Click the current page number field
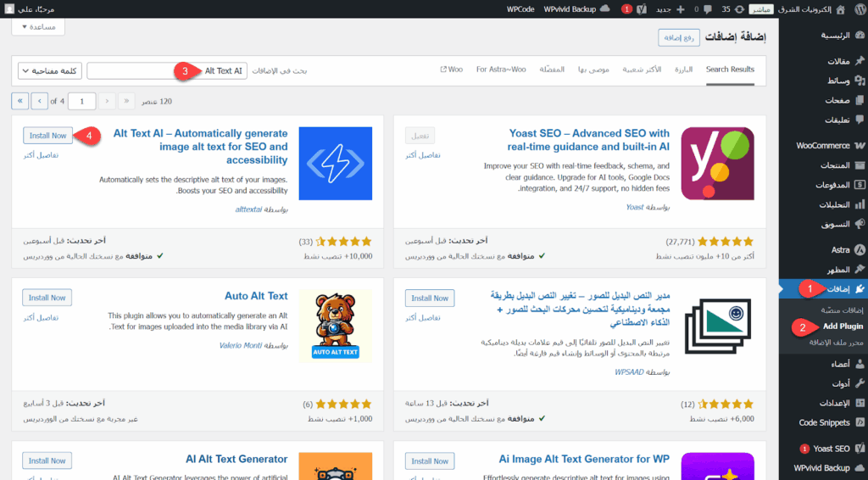This screenshot has height=480, width=868. 82,101
